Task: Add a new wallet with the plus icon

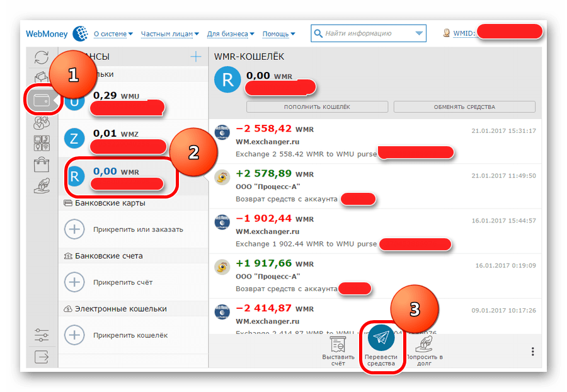Action: click(196, 57)
